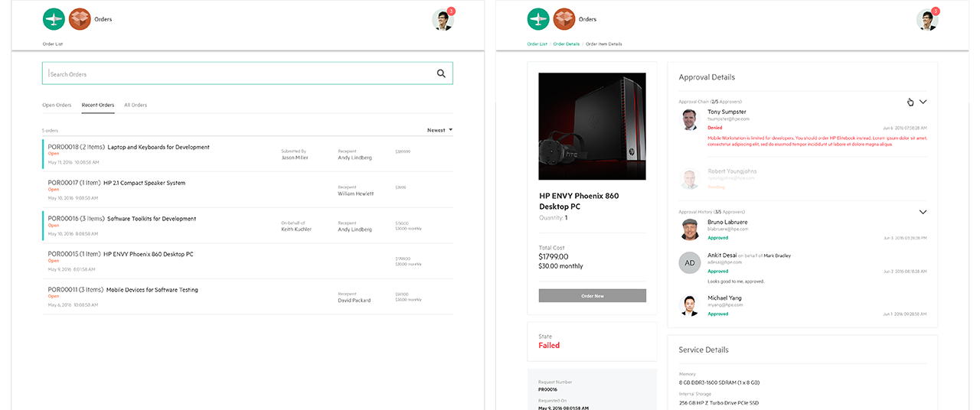Collapse the Approval History section chevron
Screen dimensions: 980x410
(x=923, y=212)
